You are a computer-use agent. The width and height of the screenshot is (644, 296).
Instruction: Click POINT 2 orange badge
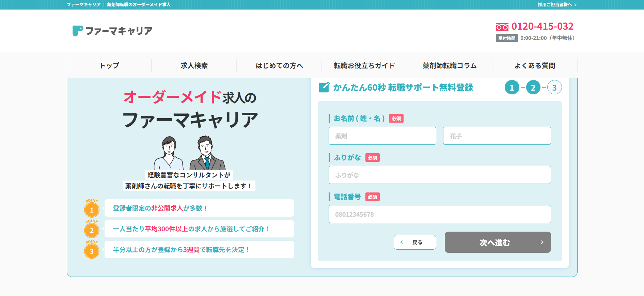[x=92, y=229]
